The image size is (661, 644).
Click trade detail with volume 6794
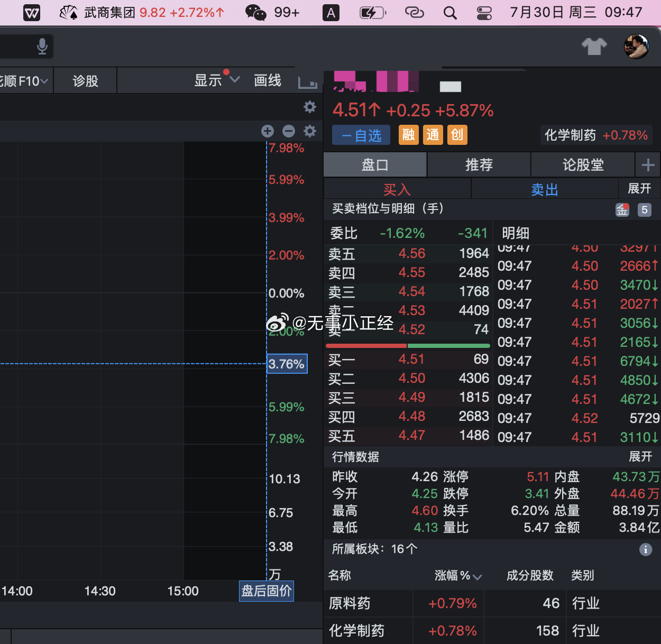579,361
